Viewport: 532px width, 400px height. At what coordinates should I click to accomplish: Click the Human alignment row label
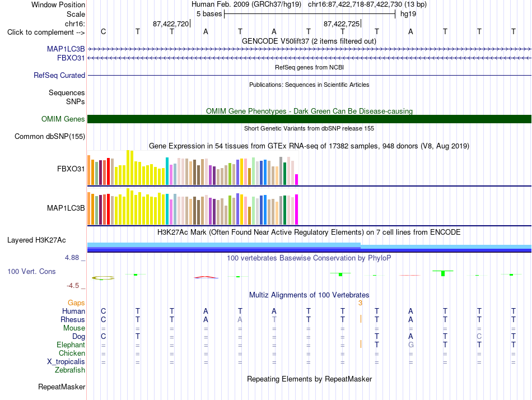click(73, 311)
